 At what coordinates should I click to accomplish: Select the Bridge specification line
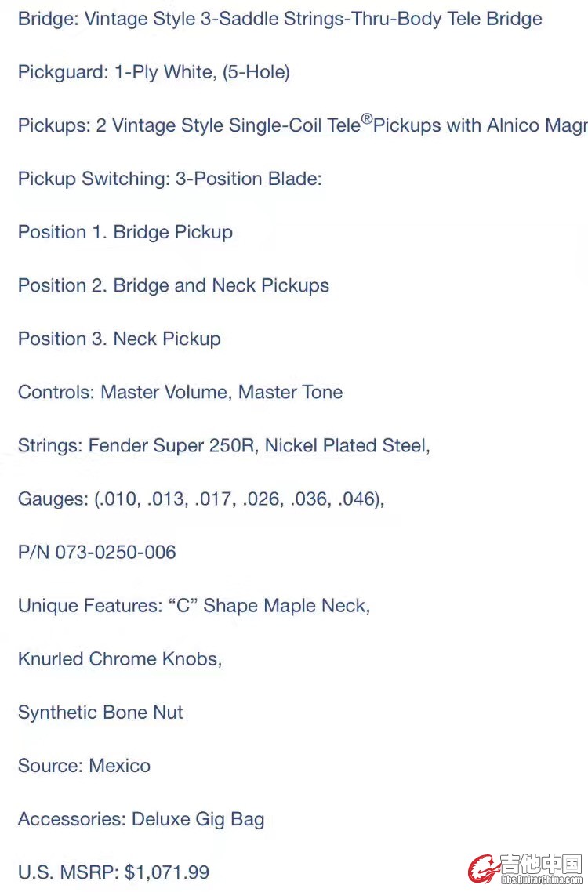280,19
